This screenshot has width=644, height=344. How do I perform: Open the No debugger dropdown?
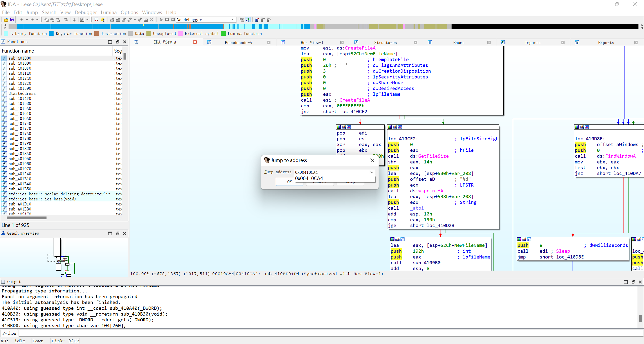[x=233, y=20]
